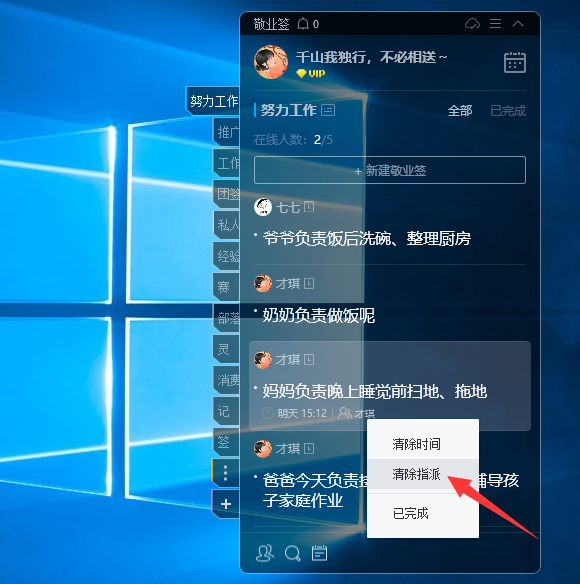This screenshot has height=584, width=580.
Task: Open the search magnifier icon
Action: (292, 553)
